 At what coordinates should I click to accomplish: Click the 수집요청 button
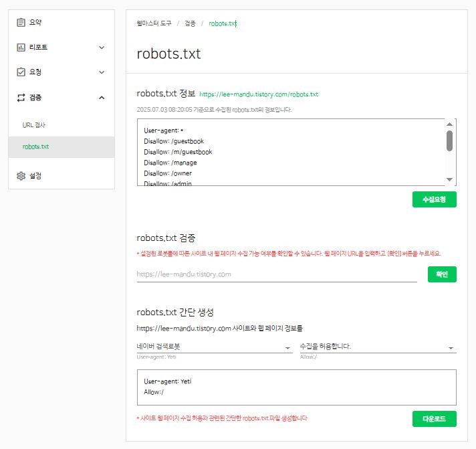coord(434,199)
